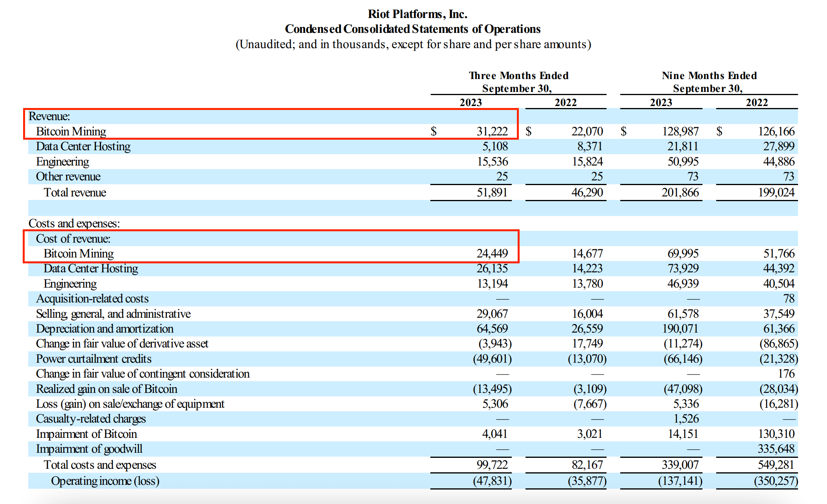The width and height of the screenshot is (827, 504).
Task: Select Bitcoin Mining cost value 24,449
Action: pos(492,254)
